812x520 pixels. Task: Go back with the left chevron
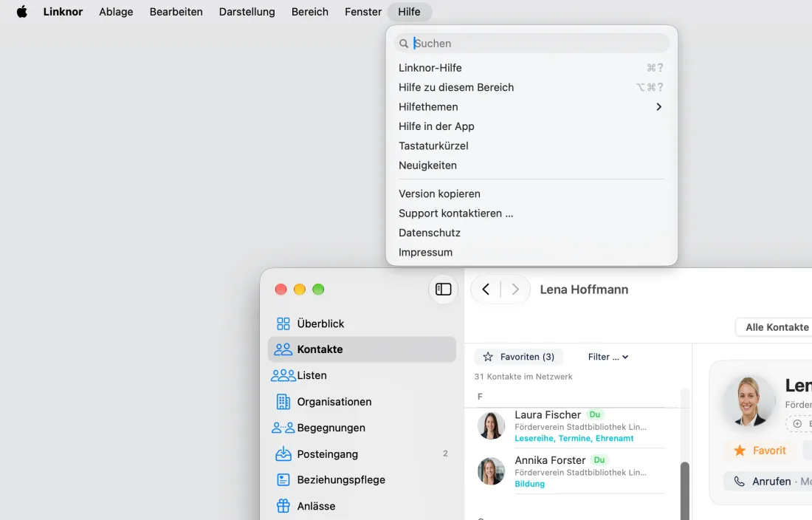coord(486,289)
